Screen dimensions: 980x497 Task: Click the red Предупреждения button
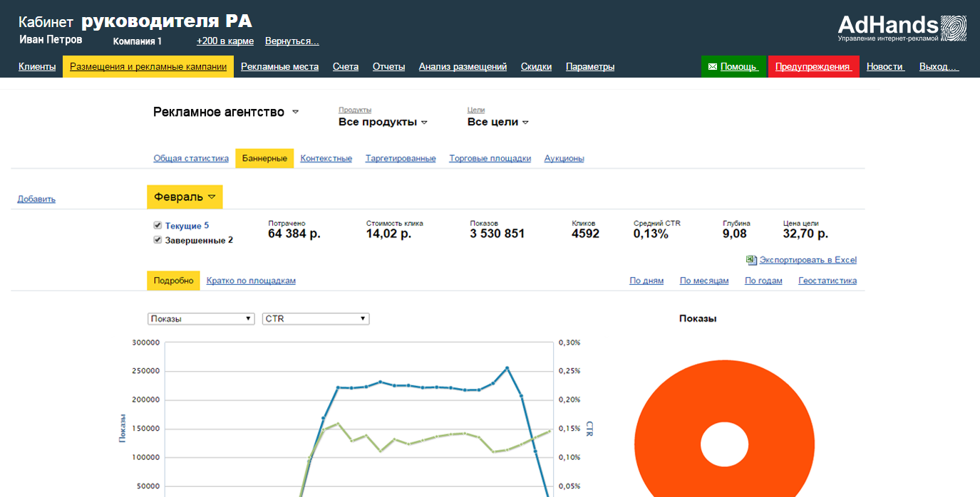[813, 67]
